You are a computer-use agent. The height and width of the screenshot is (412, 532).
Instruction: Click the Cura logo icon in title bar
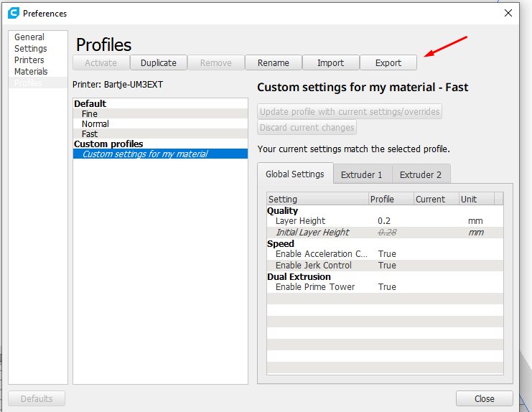point(13,13)
